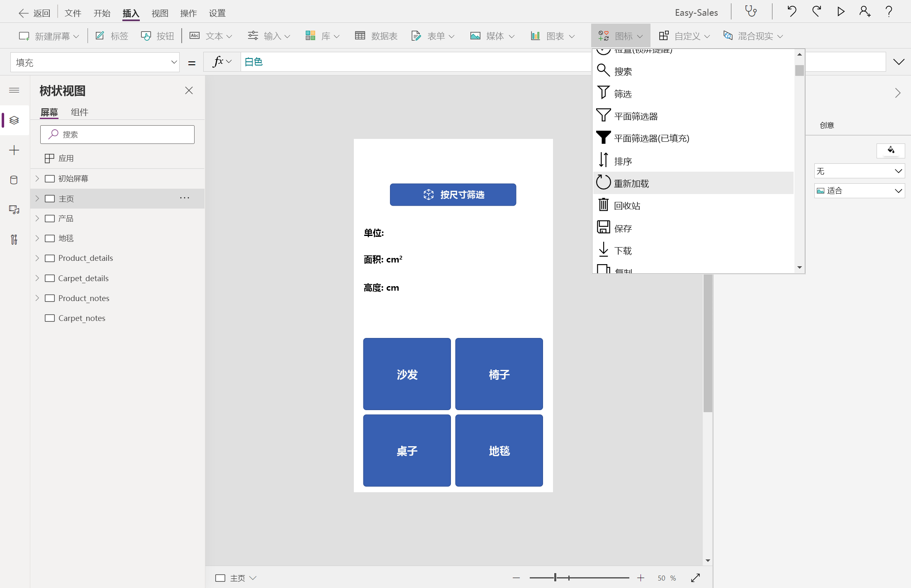Click the Insert plus icon in sidebar

click(x=14, y=150)
